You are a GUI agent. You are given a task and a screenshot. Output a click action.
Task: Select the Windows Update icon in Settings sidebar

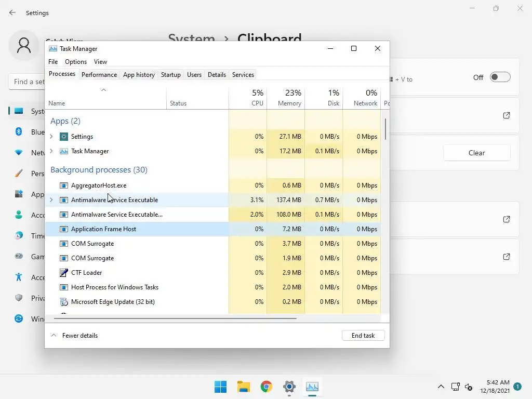19,318
